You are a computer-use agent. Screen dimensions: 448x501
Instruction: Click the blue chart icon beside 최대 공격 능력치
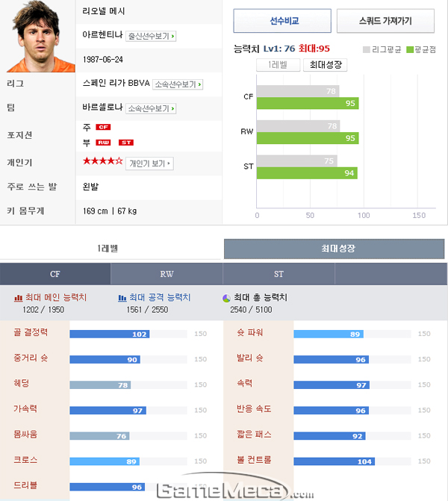(122, 298)
